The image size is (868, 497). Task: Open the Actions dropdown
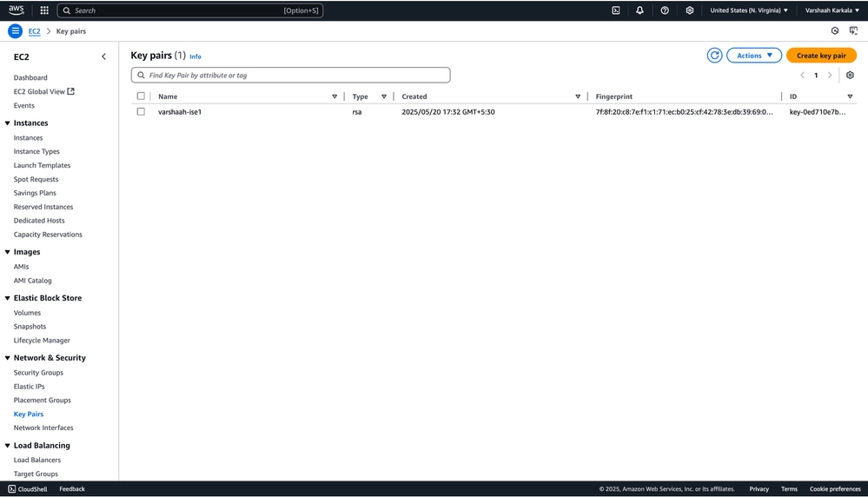point(754,56)
